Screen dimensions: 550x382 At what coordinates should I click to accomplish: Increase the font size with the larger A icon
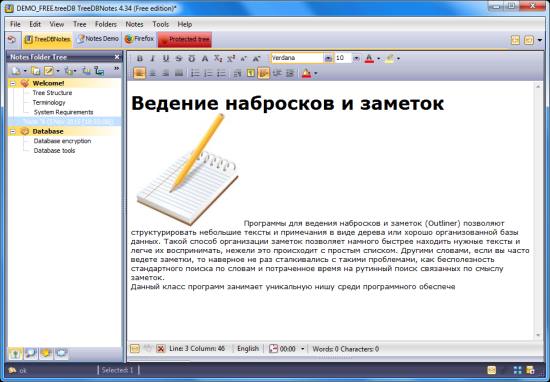(x=256, y=59)
